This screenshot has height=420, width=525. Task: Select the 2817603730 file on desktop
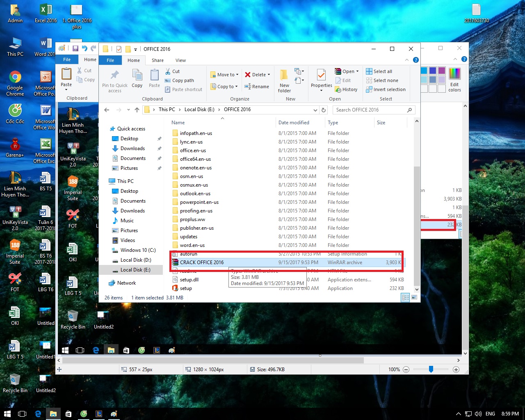(x=476, y=13)
